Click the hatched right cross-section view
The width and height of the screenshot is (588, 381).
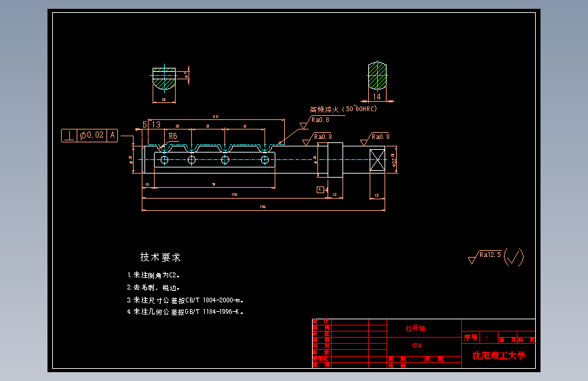[377, 76]
